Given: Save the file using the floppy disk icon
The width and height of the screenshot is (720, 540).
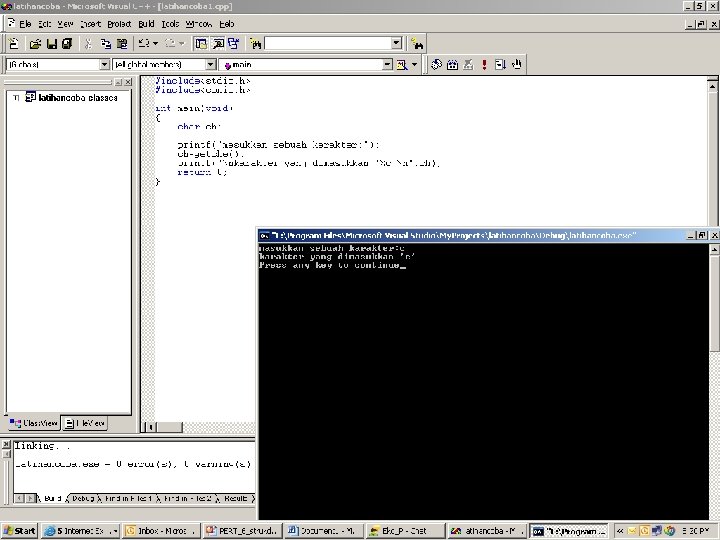Looking at the screenshot, I should (x=52, y=43).
